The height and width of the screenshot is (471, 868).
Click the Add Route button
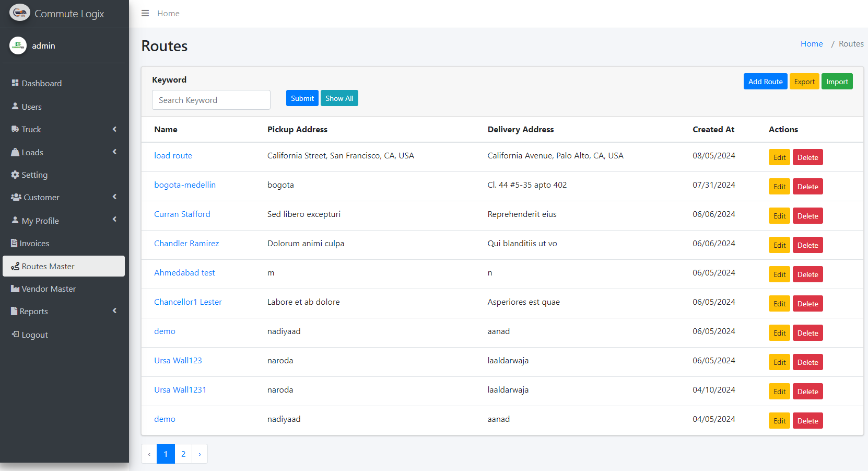[765, 82]
